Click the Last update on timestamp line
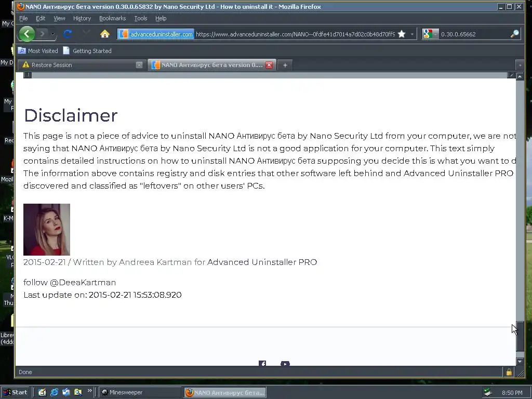Screen dimensions: 532x399 point(102,295)
